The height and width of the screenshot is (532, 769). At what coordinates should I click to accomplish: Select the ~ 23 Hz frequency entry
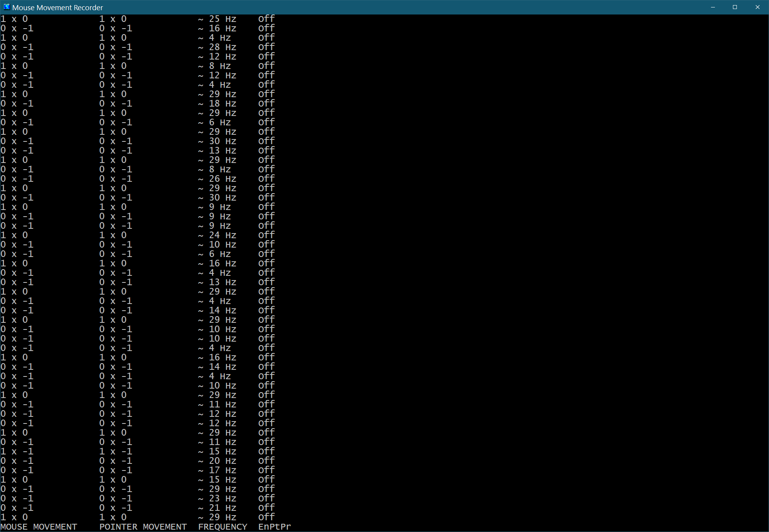click(217, 498)
